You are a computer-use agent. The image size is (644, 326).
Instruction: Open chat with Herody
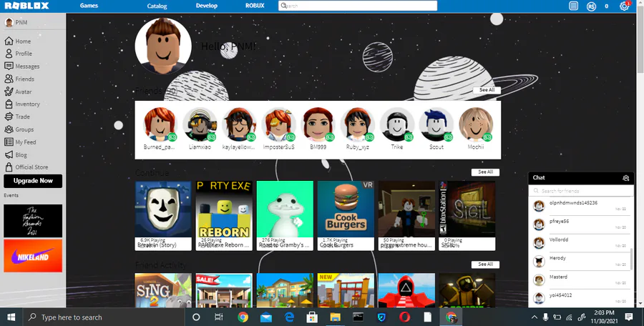coord(580,261)
